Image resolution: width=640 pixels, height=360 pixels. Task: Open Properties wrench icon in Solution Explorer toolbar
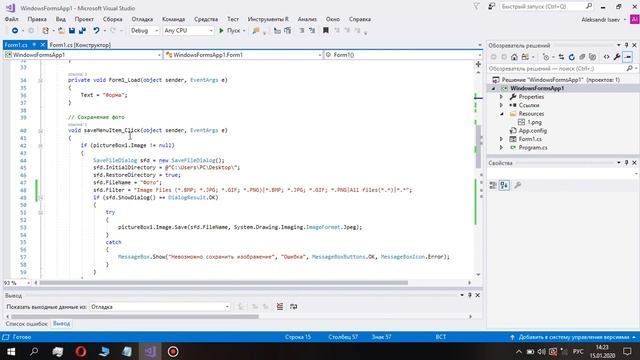tap(617, 57)
